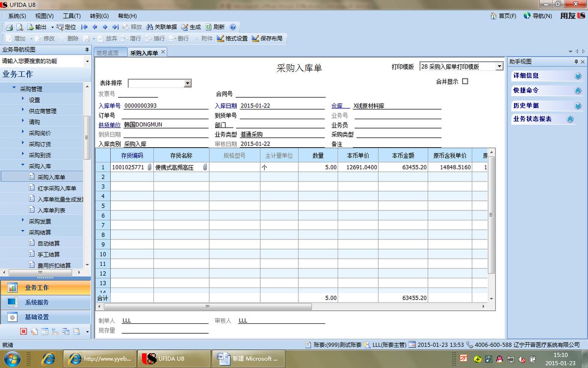The width and height of the screenshot is (588, 368).
Task: Switch to the 简易桌面 tab
Action: (109, 52)
